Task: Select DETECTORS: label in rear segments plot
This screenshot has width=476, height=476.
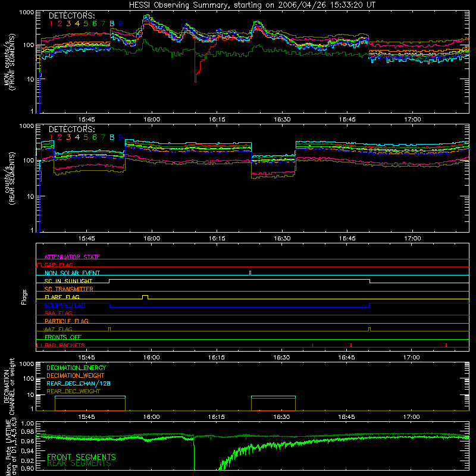Action: point(72,129)
